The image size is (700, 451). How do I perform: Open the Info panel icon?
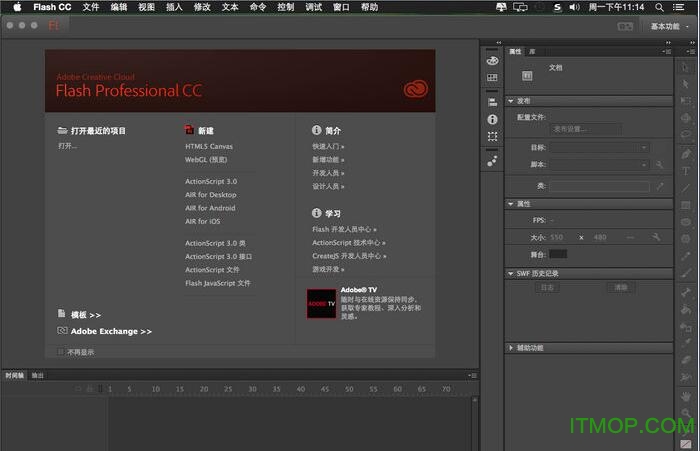tap(492, 119)
